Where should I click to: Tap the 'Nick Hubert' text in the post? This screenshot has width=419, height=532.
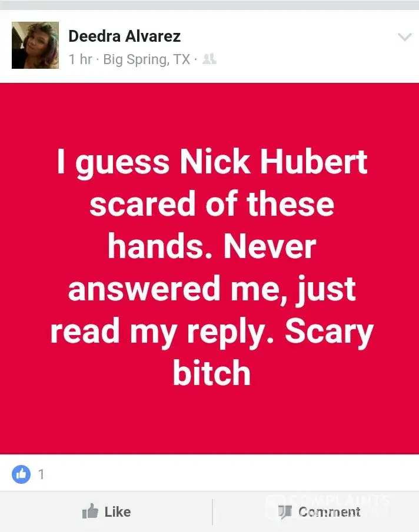(x=273, y=162)
